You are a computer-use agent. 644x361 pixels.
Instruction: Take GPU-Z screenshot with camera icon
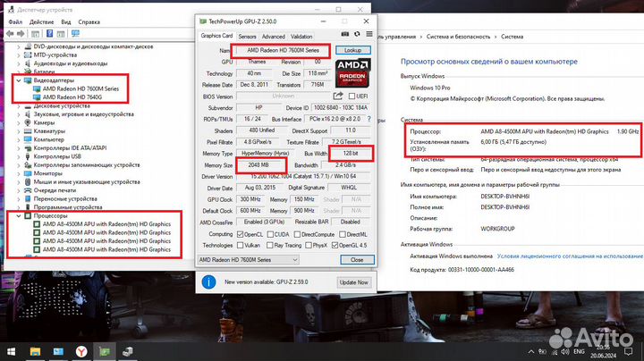coord(345,34)
